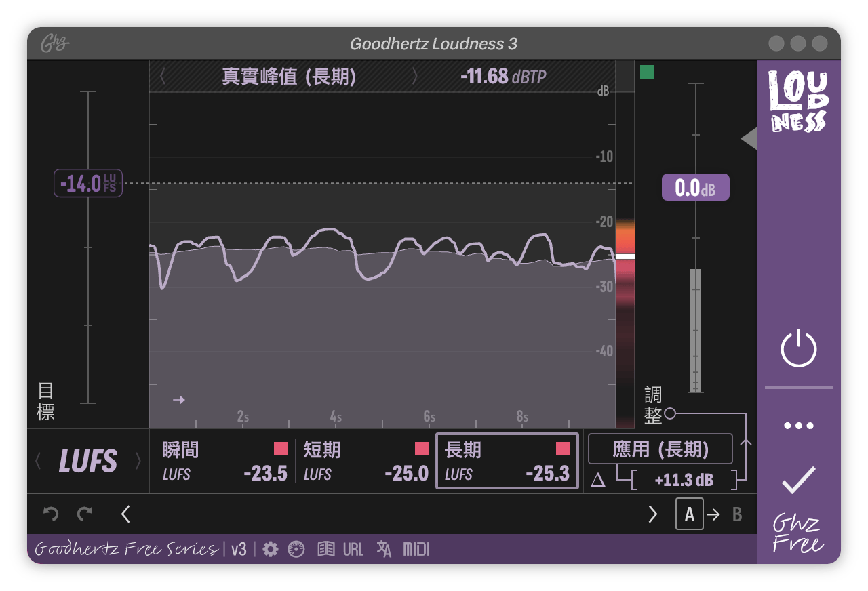Click the URL icon in bottom bar
868x591 pixels.
coord(353,549)
